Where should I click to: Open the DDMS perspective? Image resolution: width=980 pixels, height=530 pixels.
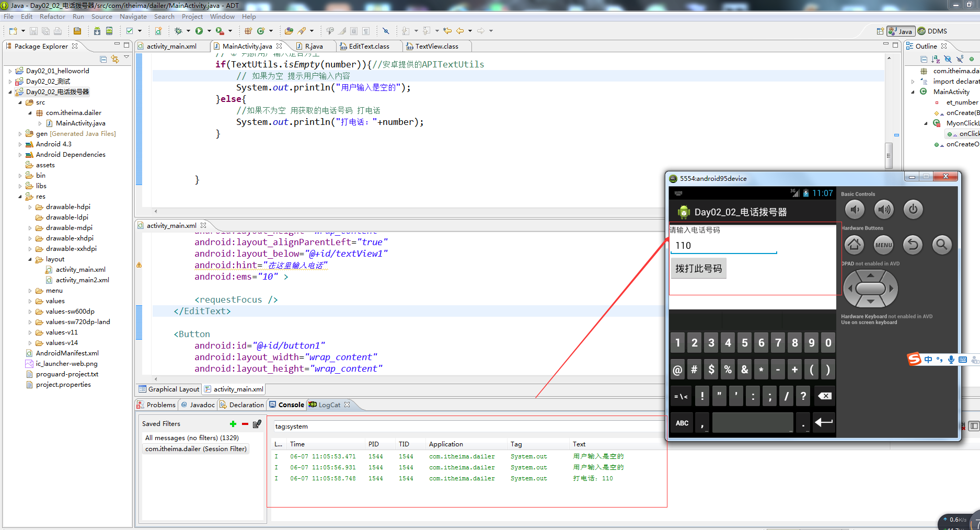point(932,31)
